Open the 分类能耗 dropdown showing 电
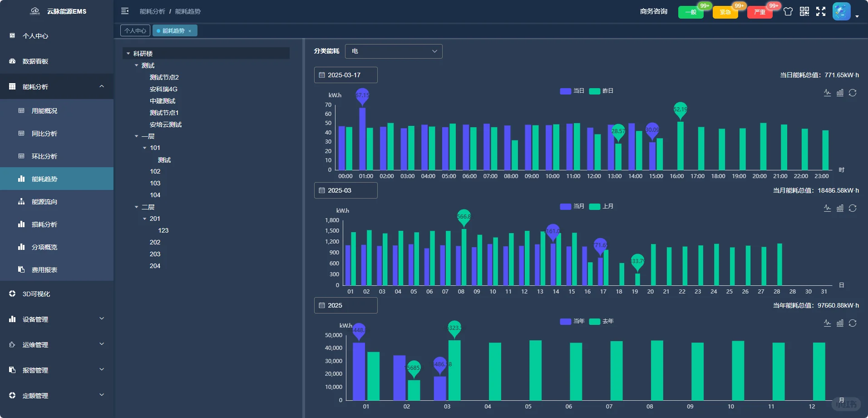868x418 pixels. 394,51
